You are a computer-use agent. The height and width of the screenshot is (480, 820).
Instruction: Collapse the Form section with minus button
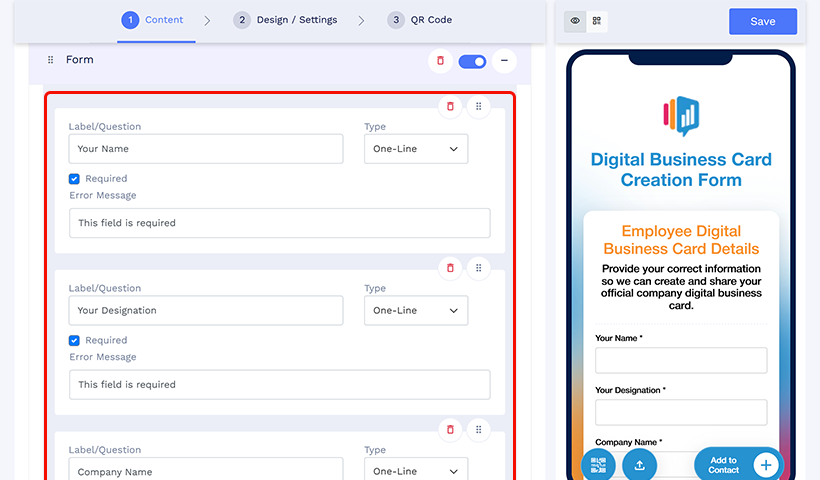tap(504, 61)
